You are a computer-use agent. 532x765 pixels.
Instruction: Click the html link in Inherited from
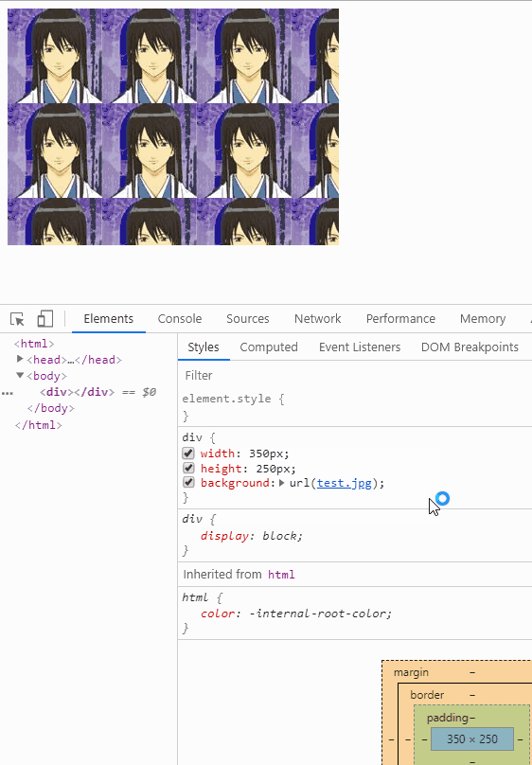pos(281,575)
